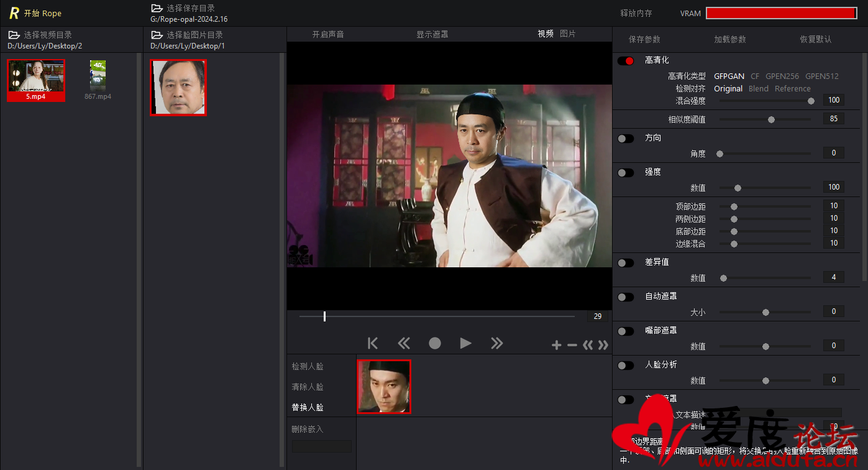868x470 pixels.
Task: Add a marker with the plus icon
Action: (557, 345)
